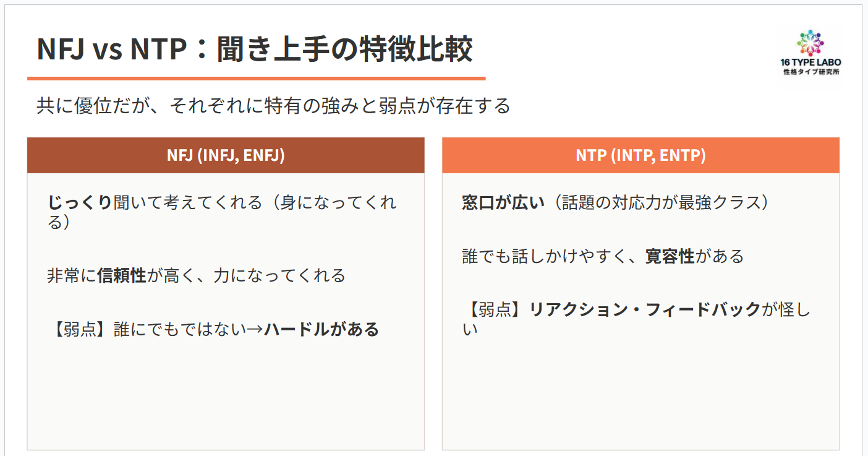
Task: Click the NTP (INTP, ENTP) column header
Action: pos(640,155)
